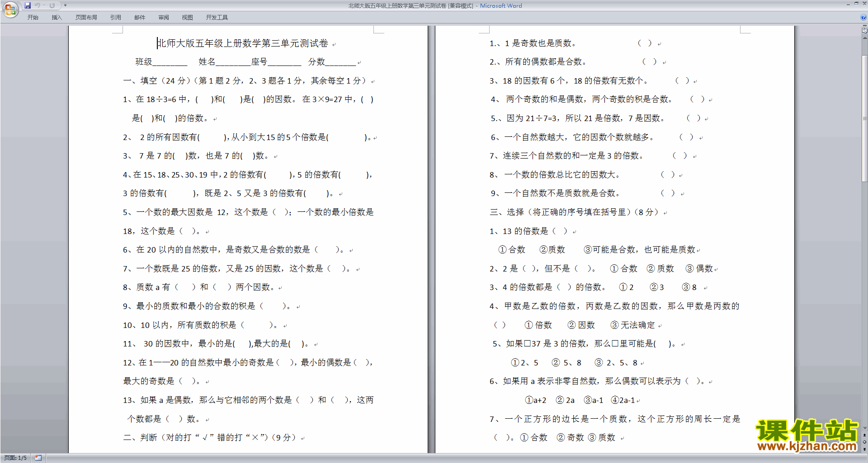Click question 11 about 30 的因数
Screen dimensions: 868x463
(x=216, y=344)
